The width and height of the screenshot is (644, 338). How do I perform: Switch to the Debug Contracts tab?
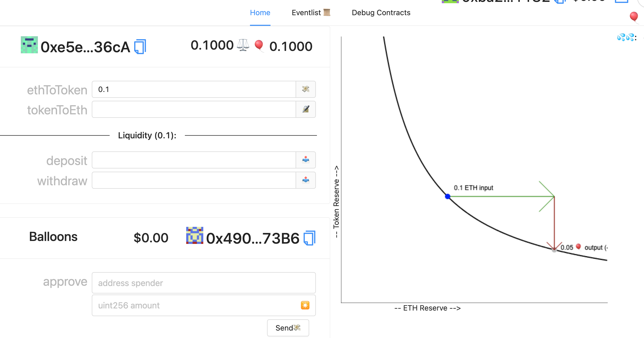click(x=381, y=13)
